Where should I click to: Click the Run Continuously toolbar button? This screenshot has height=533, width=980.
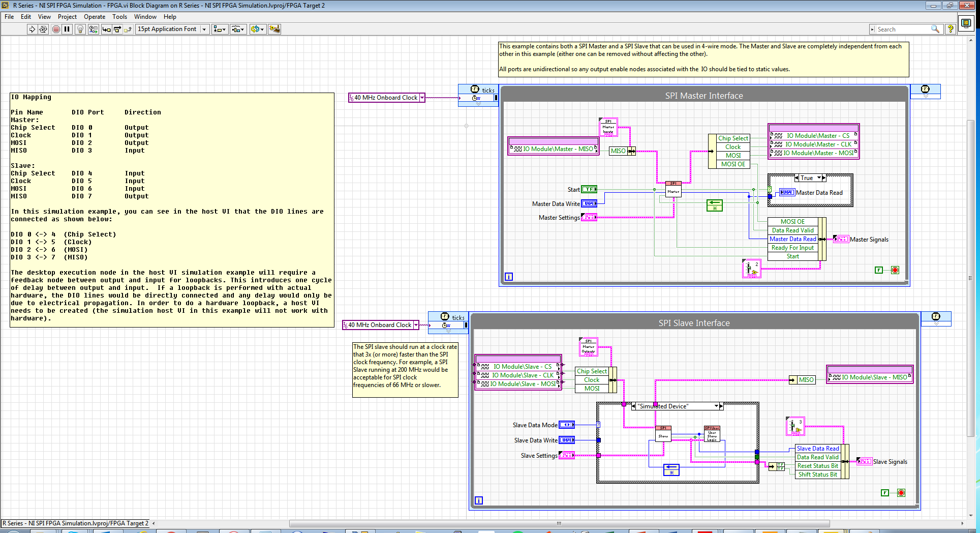43,29
